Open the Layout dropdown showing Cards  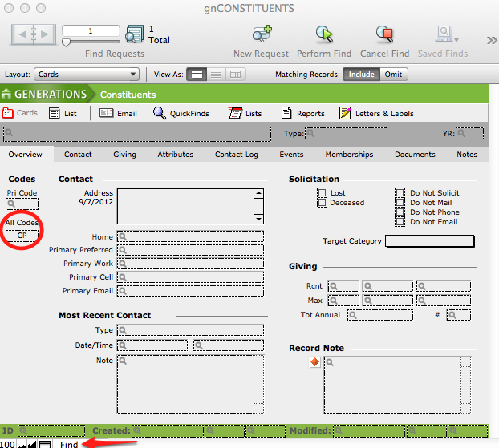[x=88, y=75]
